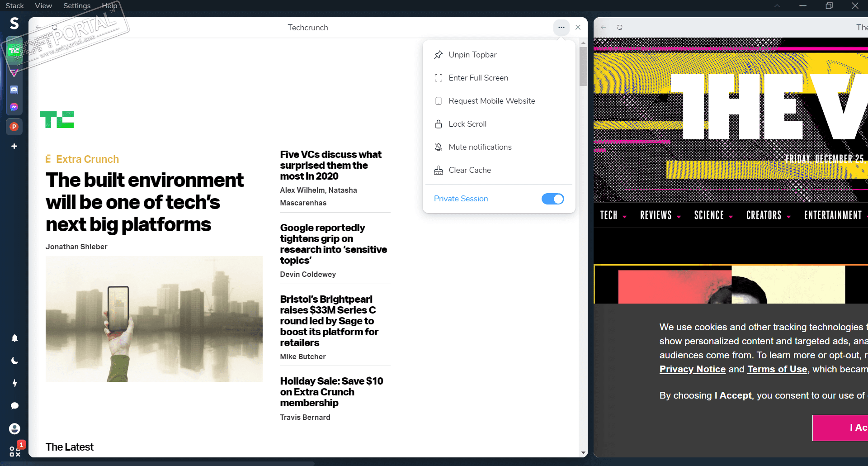The width and height of the screenshot is (868, 466).
Task: Open the Privacy Notice link on The Verge
Action: [693, 369]
